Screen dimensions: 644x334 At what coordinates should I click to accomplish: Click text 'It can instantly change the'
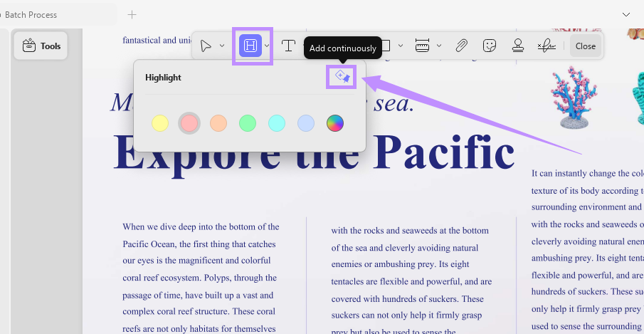click(x=579, y=173)
